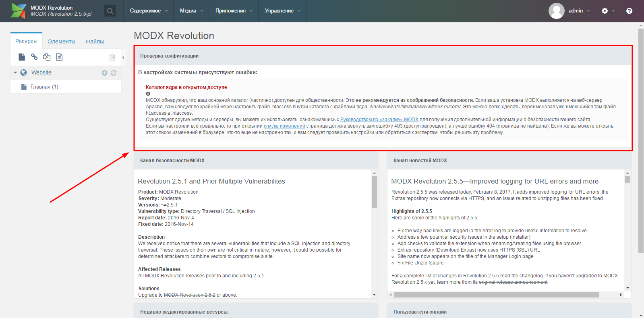Click the news feed scroll-down arrow
Image resolution: width=644 pixels, height=318 pixels.
[627, 288]
